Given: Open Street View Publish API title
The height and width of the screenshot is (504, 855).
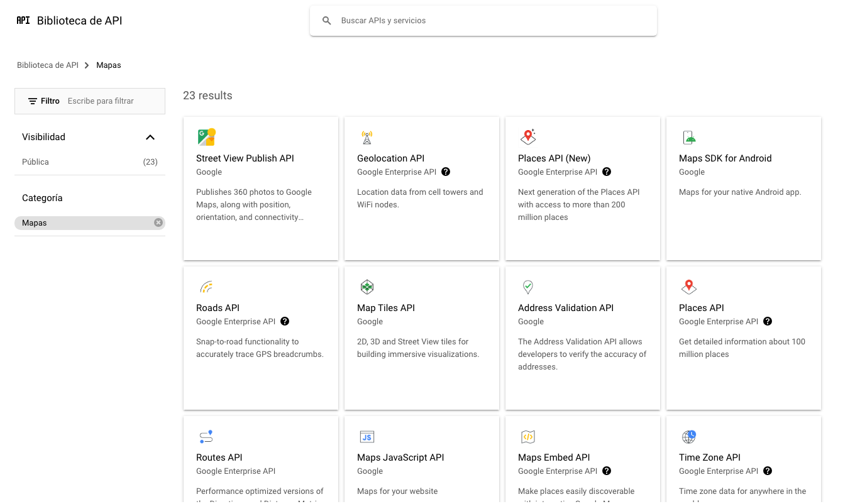Looking at the screenshot, I should pyautogui.click(x=245, y=158).
